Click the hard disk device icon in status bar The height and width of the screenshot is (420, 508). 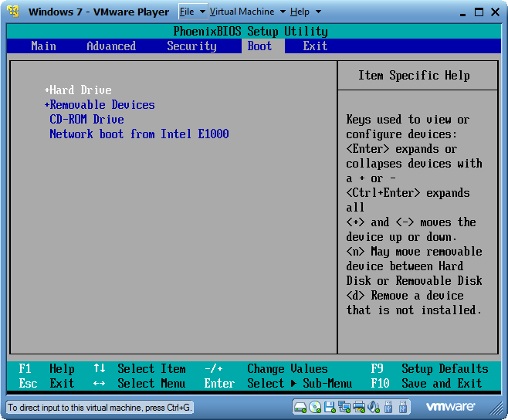[x=300, y=407]
